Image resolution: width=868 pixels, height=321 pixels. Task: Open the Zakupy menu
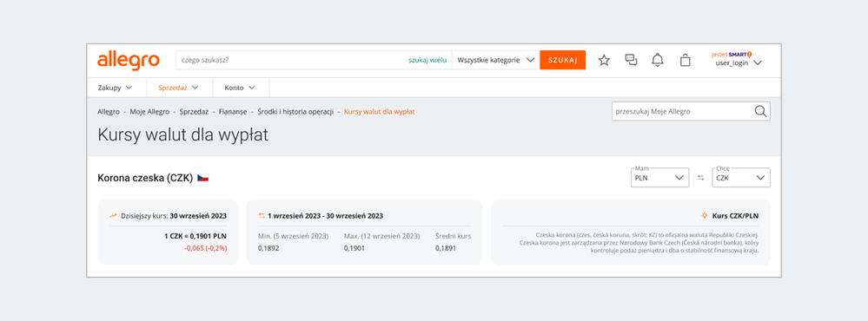[x=116, y=88]
